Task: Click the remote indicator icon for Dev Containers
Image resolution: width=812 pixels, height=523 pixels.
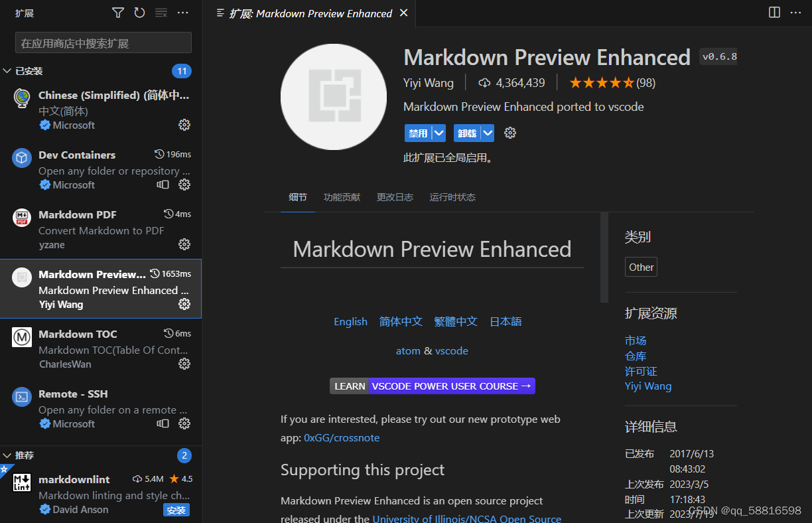Action: click(163, 185)
